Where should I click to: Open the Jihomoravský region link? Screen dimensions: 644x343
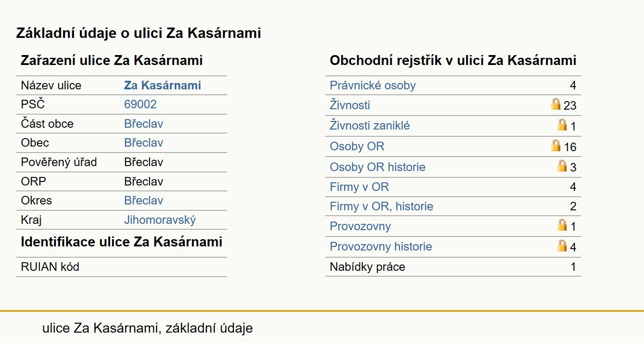click(x=160, y=220)
